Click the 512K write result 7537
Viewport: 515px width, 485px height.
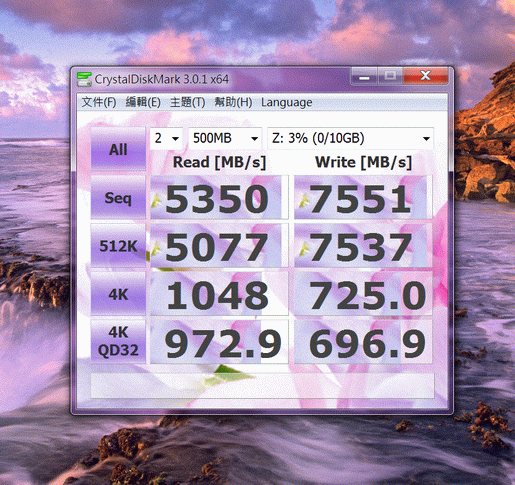(x=363, y=246)
